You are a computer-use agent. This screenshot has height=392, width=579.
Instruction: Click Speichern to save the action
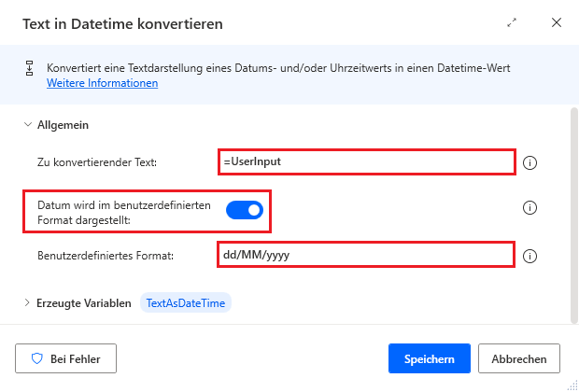[429, 358]
